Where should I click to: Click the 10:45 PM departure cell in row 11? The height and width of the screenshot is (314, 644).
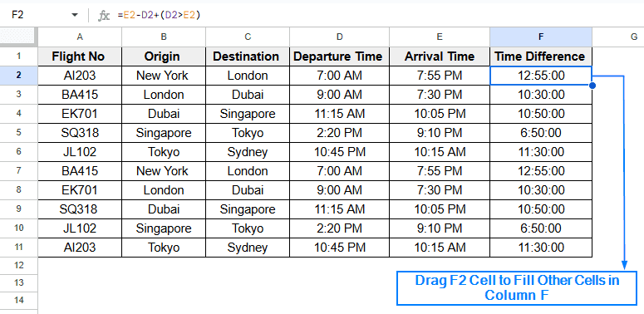(339, 248)
